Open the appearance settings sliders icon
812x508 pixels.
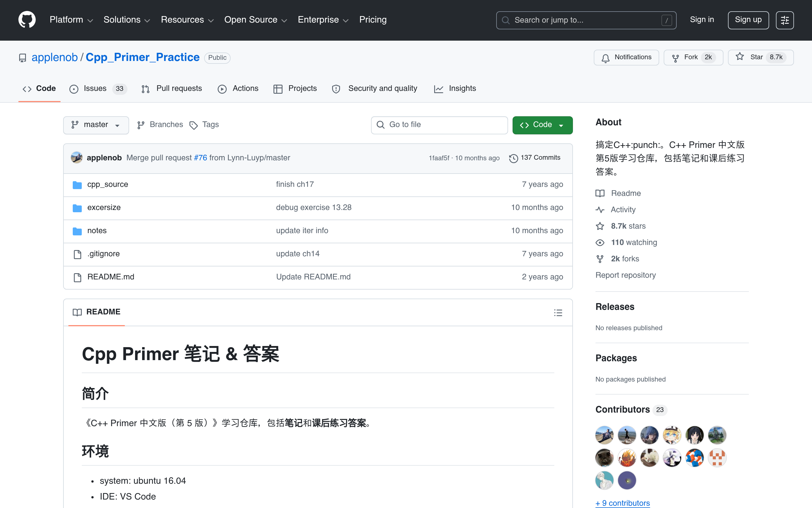click(784, 20)
